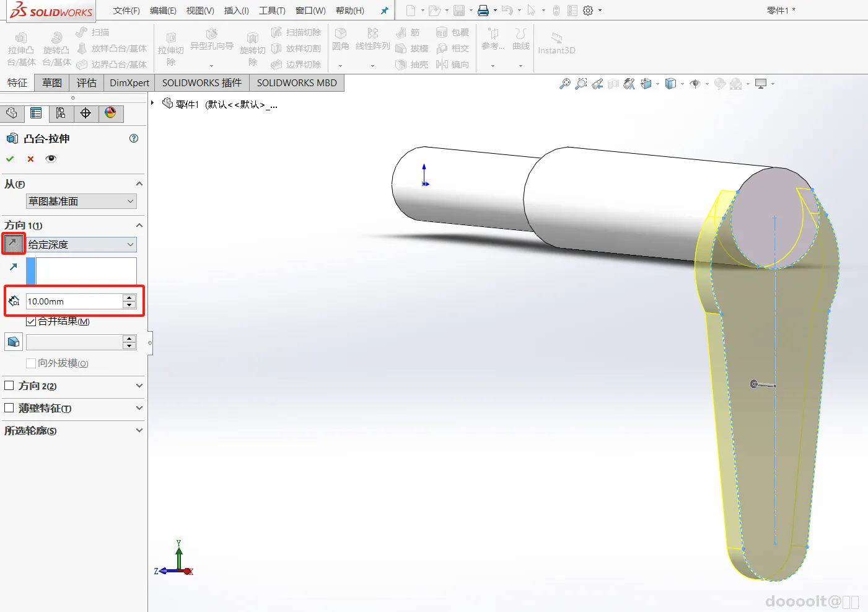Toggle the Instant3D tool
The height and width of the screenshot is (612, 868).
coord(556,43)
